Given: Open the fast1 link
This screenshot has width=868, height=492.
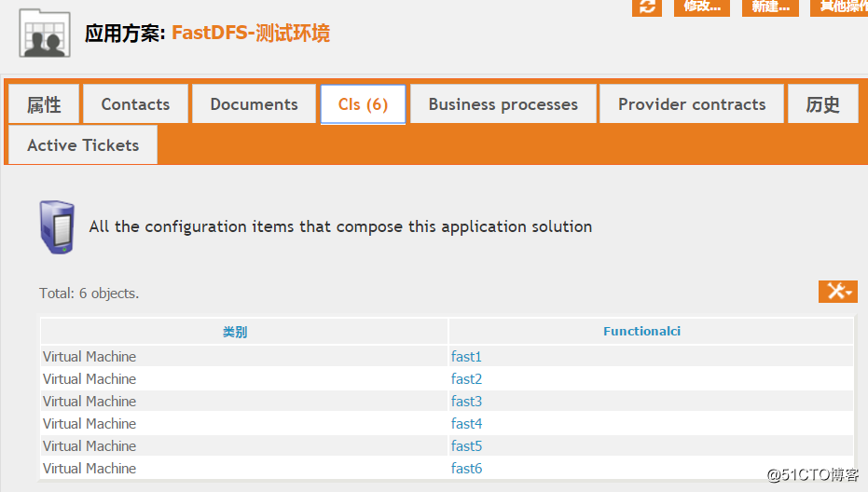Looking at the screenshot, I should (466, 356).
